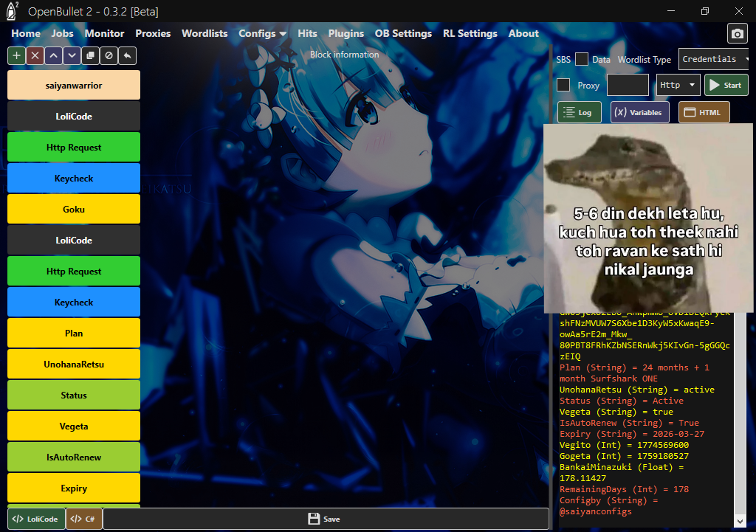Disable the block with the circle-slash icon

click(x=109, y=55)
